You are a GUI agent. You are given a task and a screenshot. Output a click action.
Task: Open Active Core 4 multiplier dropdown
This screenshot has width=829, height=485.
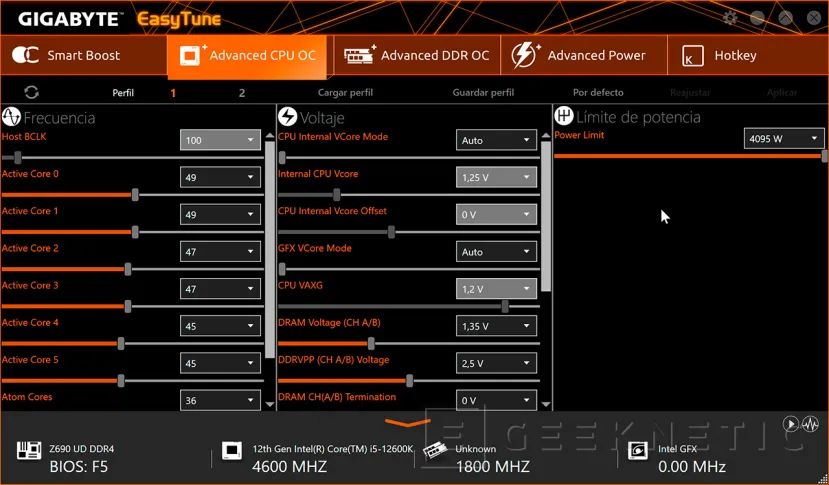[220, 326]
